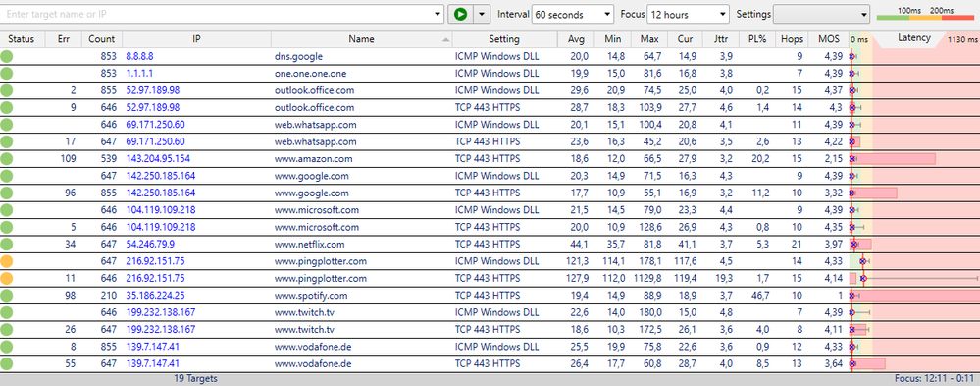
Task: Sort by the Avg column header
Action: point(576,39)
